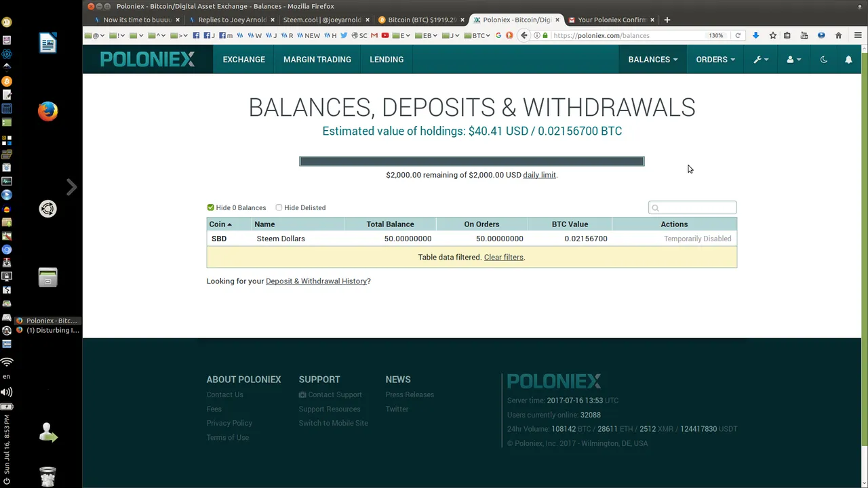Close the Poloniex browser tab

pos(557,20)
